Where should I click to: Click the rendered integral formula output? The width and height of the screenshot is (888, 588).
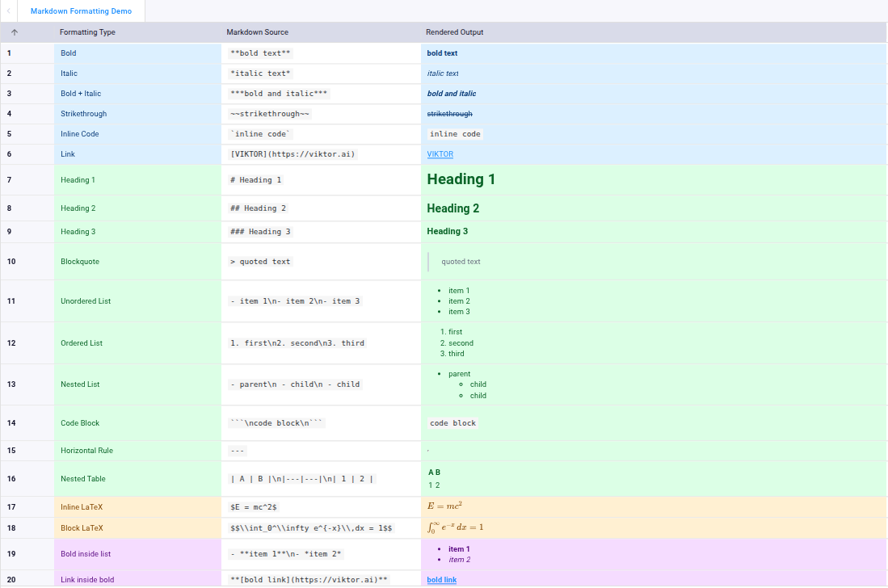click(456, 527)
